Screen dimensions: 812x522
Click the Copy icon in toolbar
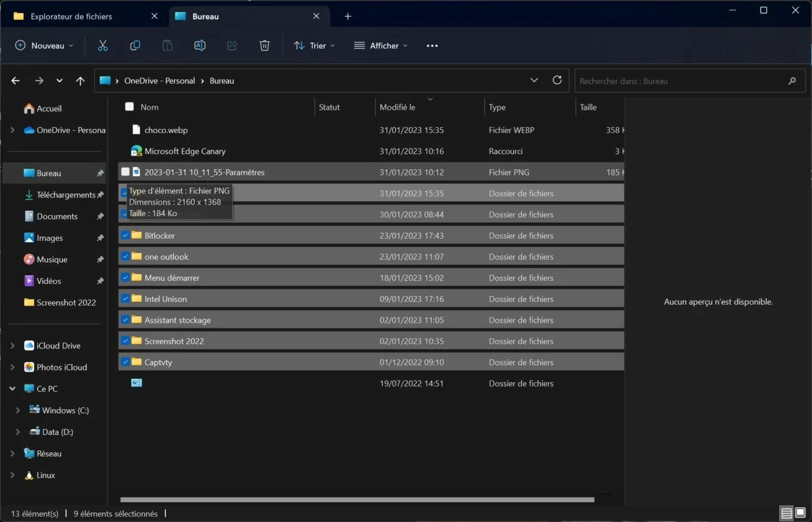(136, 45)
